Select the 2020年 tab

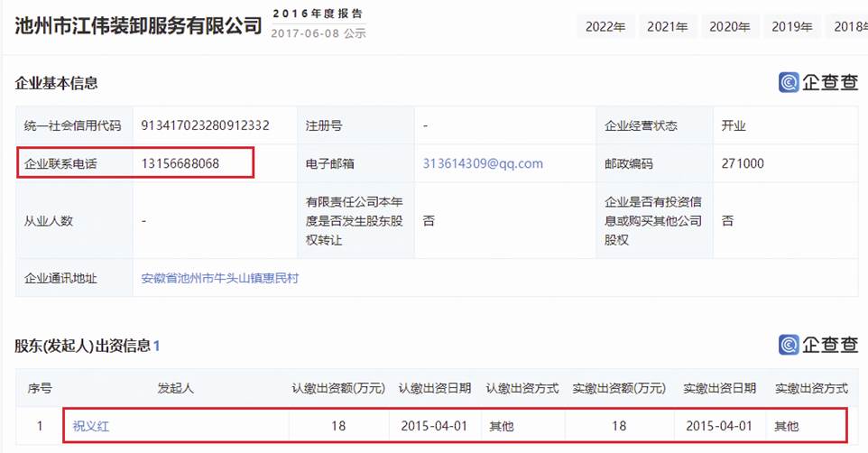[x=729, y=26]
